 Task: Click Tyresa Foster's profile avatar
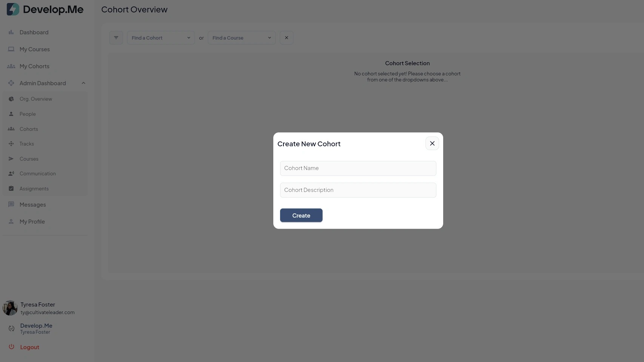coord(10,308)
